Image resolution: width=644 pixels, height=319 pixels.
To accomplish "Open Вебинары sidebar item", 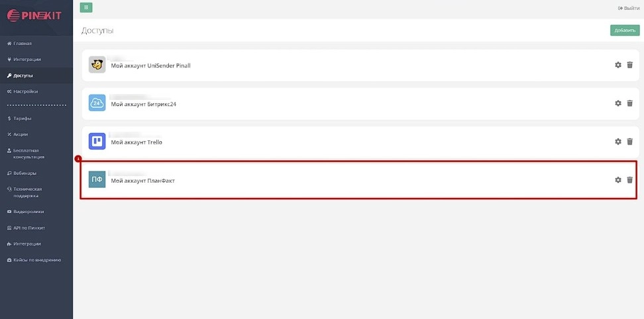I will click(25, 173).
